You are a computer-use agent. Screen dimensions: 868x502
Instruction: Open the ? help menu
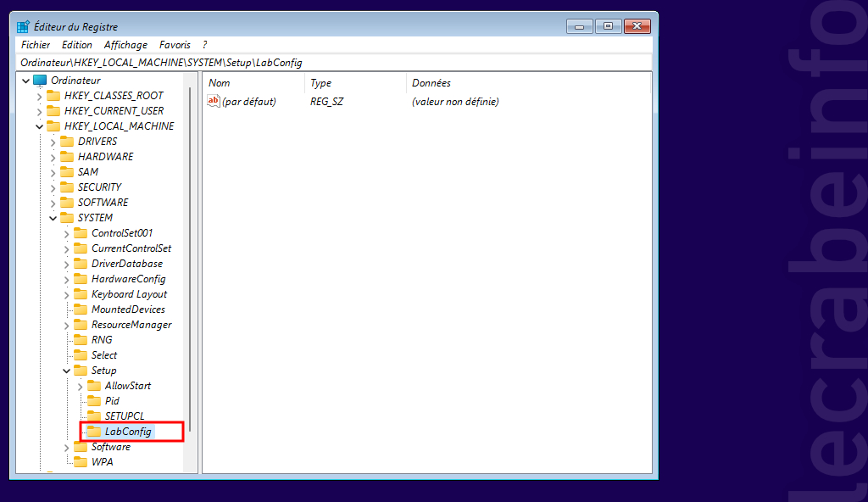point(205,45)
